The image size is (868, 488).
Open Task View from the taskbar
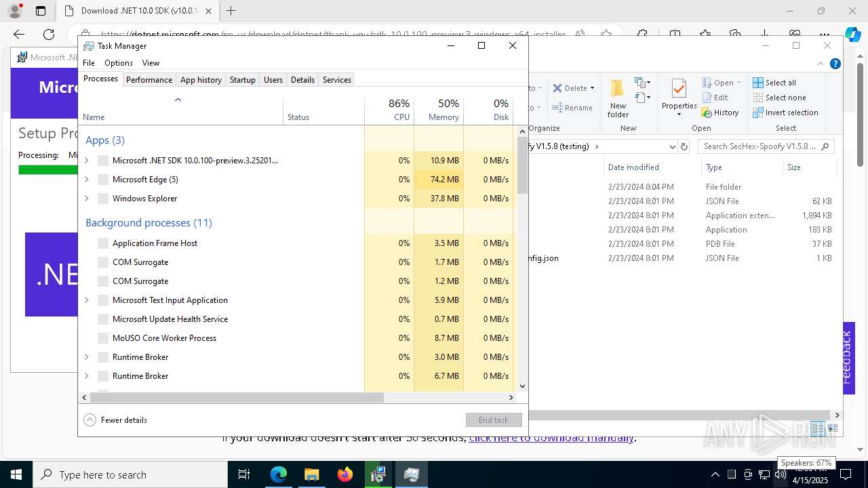tap(244, 474)
